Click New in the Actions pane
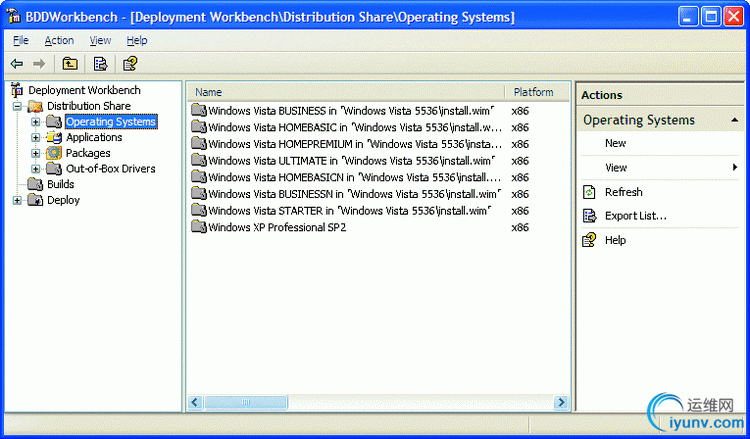Screen dimensions: 750x439 coord(615,143)
